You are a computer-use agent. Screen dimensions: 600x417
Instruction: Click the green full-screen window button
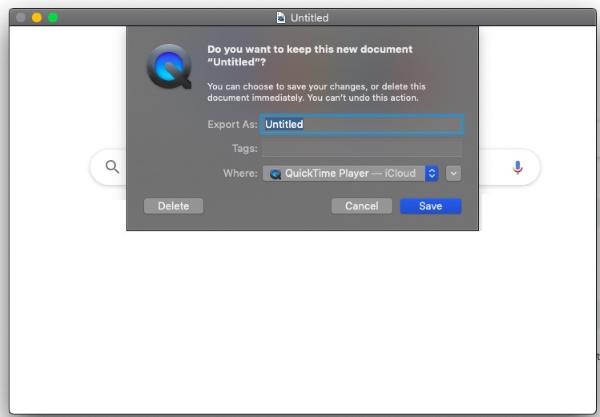(53, 18)
